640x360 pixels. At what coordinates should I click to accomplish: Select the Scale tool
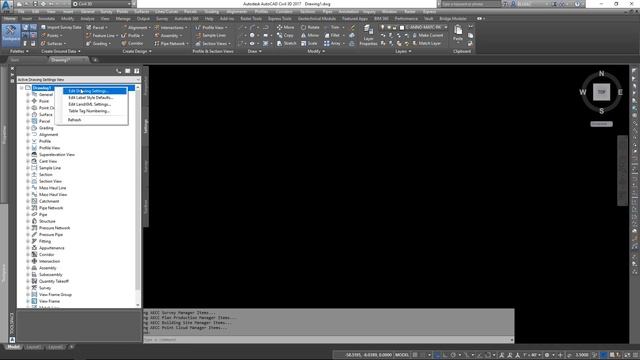309,43
